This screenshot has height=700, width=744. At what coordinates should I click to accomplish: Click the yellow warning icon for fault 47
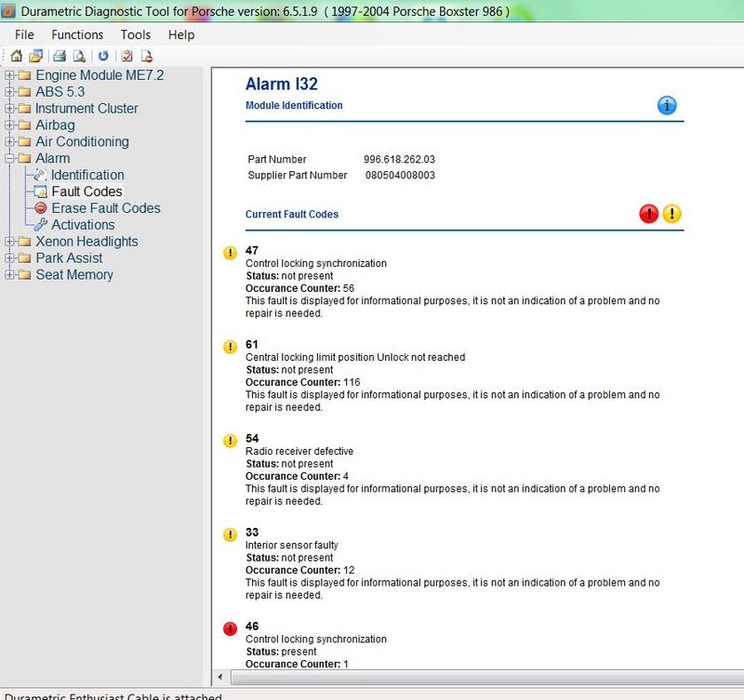pyautogui.click(x=230, y=253)
